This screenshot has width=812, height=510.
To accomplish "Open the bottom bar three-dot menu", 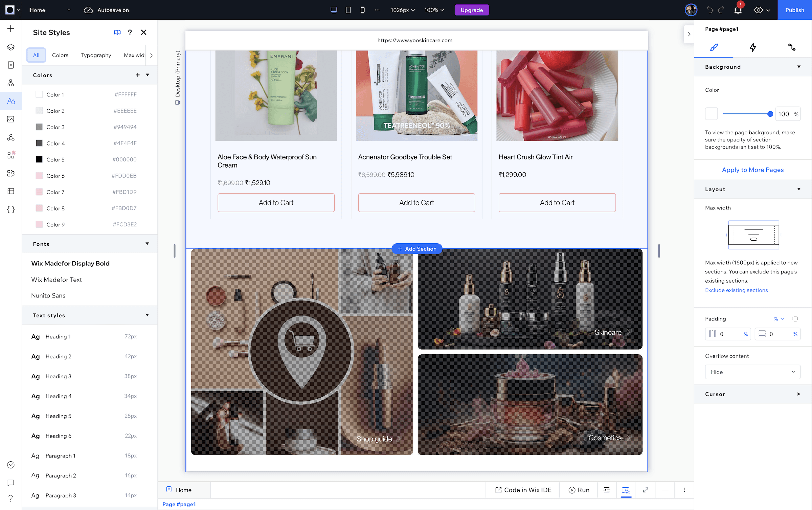I will tap(684, 490).
